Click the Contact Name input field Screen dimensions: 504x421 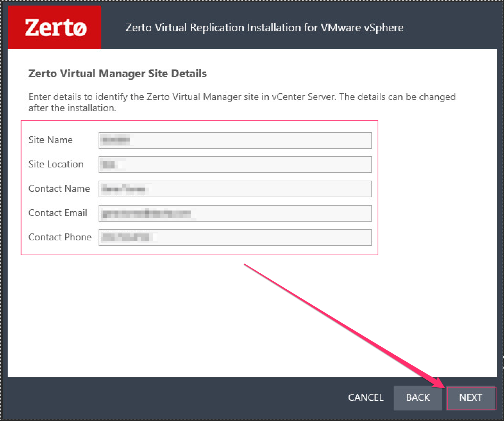(235, 189)
